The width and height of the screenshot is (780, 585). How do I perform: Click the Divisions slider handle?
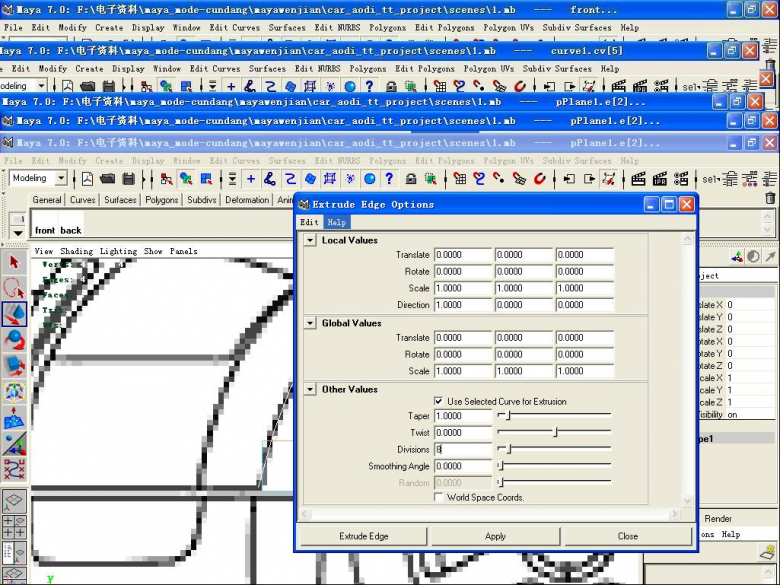508,449
